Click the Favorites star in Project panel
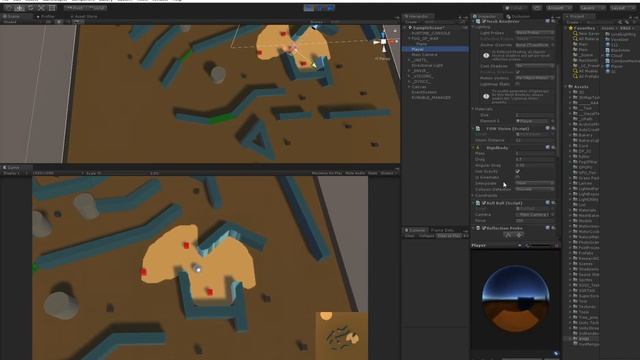The height and width of the screenshot is (360, 640). point(571,28)
